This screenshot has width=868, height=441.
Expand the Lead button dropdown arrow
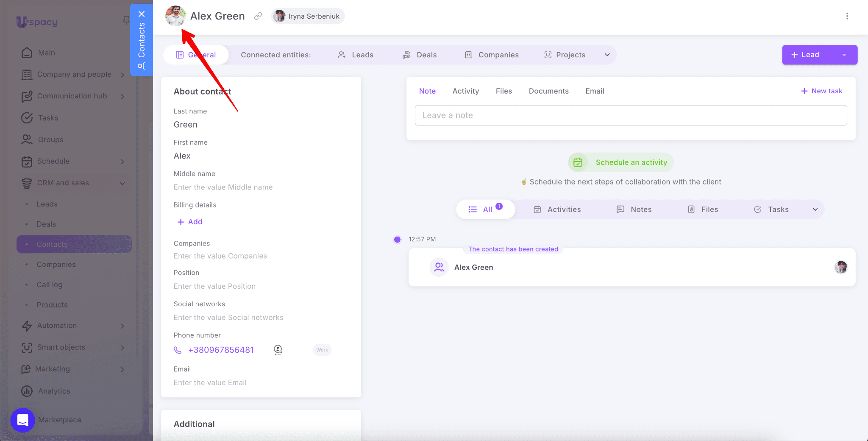click(x=844, y=55)
